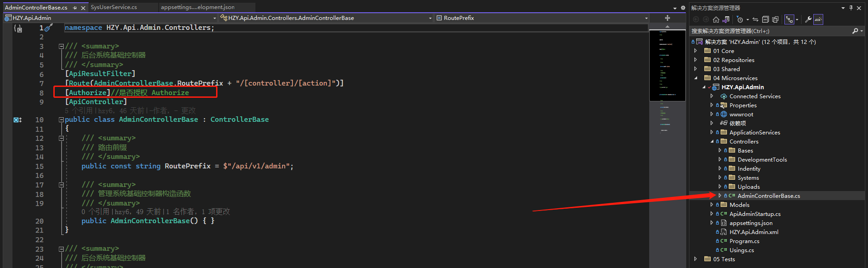Click the Home icon in Solution Explorer

coord(716,19)
